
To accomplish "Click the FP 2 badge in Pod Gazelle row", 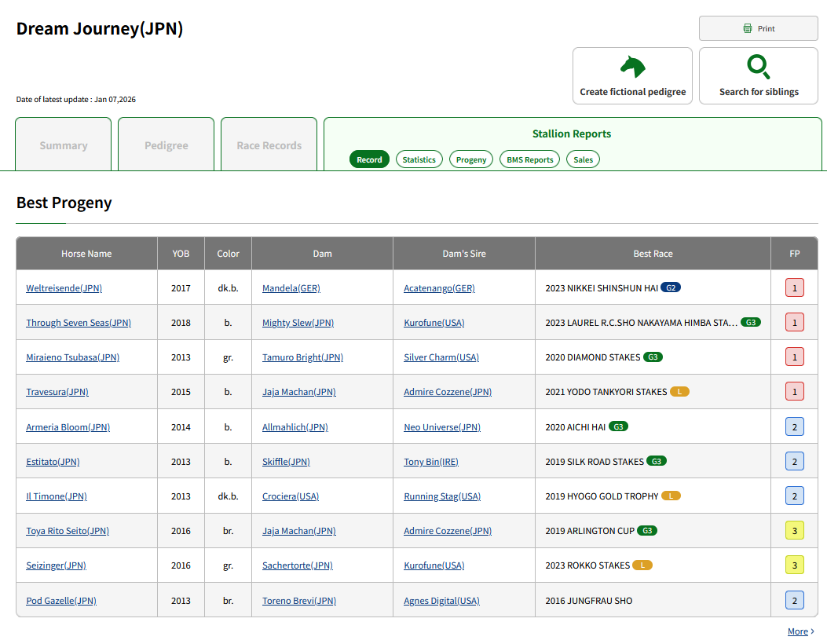I will (x=794, y=600).
